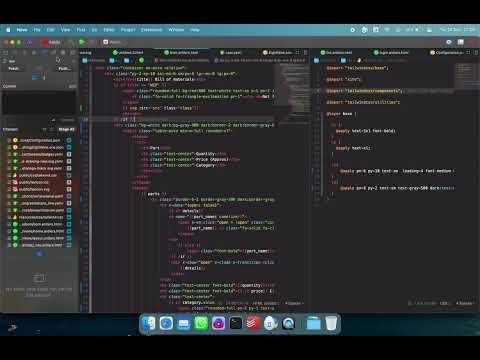Select the resources/css/tailwind.css changed file row
The width and height of the screenshot is (480, 360).
pyautogui.click(x=39, y=217)
